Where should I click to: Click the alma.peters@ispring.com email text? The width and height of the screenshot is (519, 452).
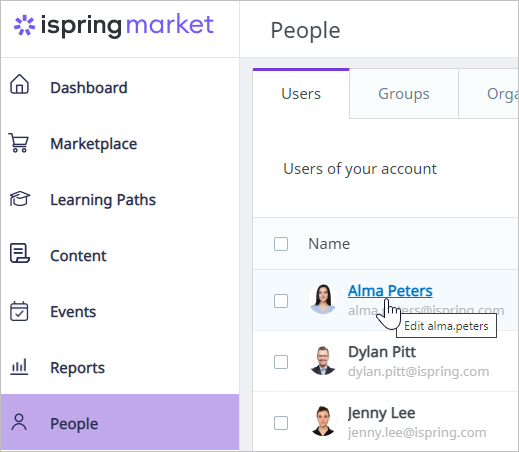pyautogui.click(x=426, y=310)
